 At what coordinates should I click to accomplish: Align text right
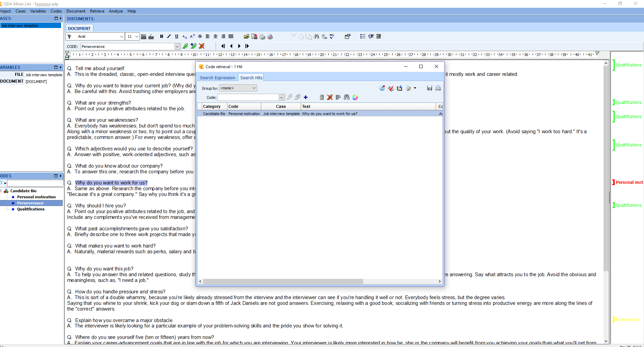(223, 36)
